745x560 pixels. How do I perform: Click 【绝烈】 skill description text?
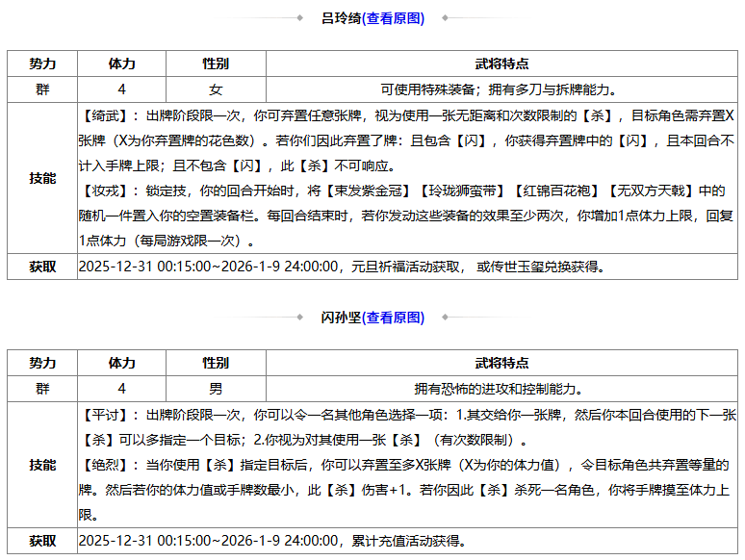tap(407, 489)
